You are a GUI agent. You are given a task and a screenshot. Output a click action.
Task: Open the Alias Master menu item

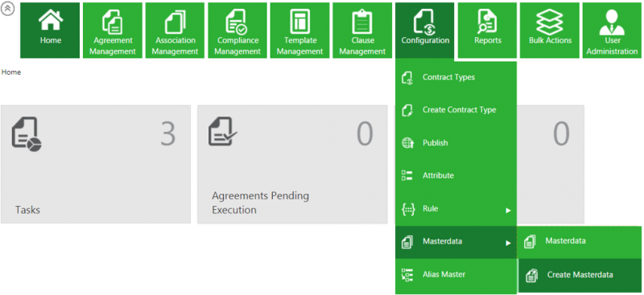click(456, 274)
